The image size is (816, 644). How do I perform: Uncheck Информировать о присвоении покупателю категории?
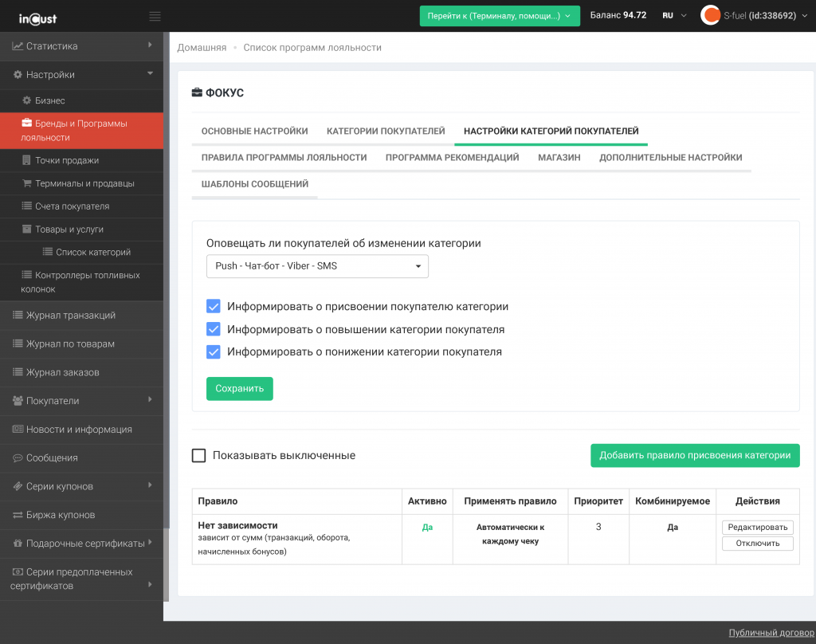click(x=213, y=307)
